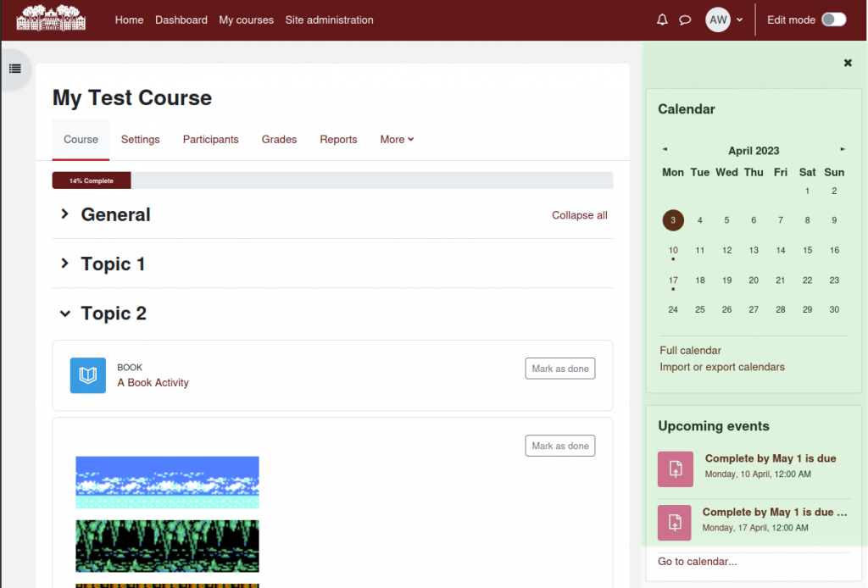Open the 10 April 'Complete by May 1' event
This screenshot has height=588, width=868.
point(771,458)
